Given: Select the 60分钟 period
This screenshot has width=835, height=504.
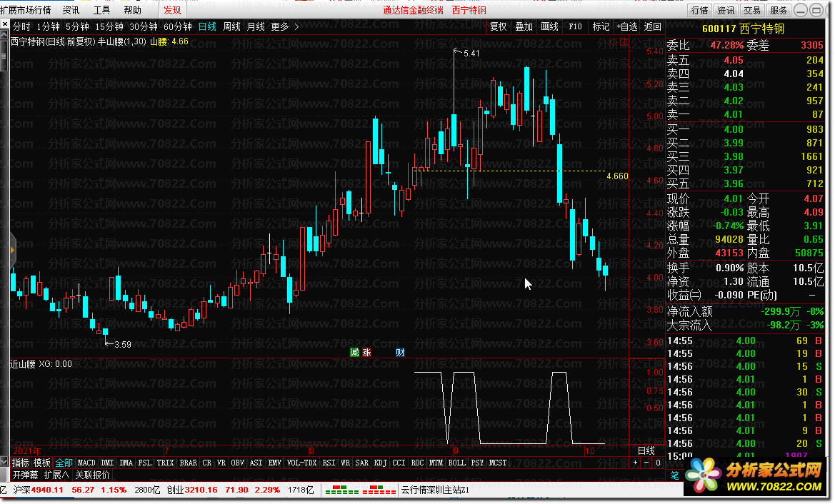Looking at the screenshot, I should [x=177, y=26].
